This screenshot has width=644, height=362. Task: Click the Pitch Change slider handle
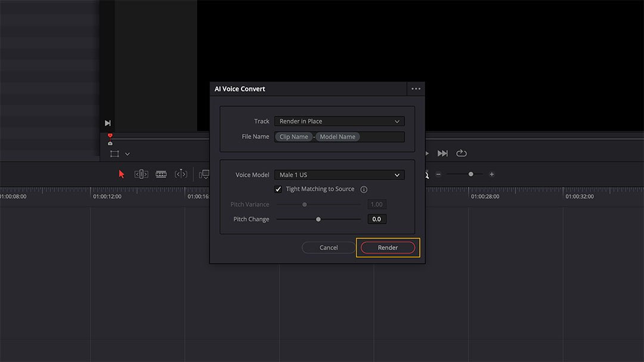click(318, 219)
